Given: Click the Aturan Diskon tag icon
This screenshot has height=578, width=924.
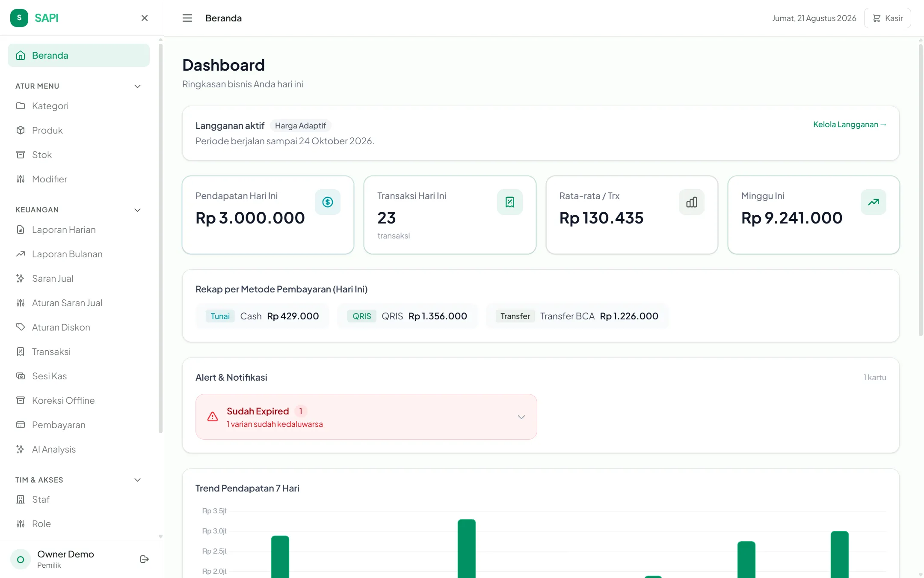Looking at the screenshot, I should [x=21, y=327].
